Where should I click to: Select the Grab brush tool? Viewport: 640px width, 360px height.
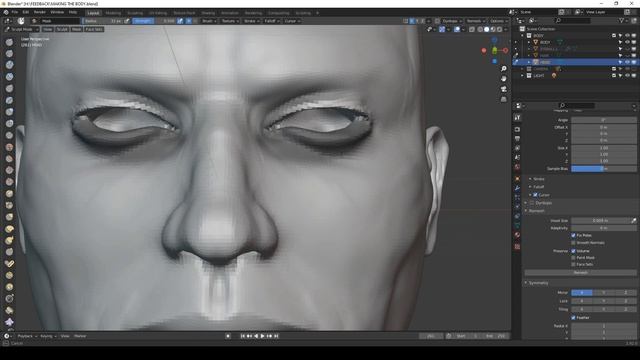pyautogui.click(x=9, y=217)
